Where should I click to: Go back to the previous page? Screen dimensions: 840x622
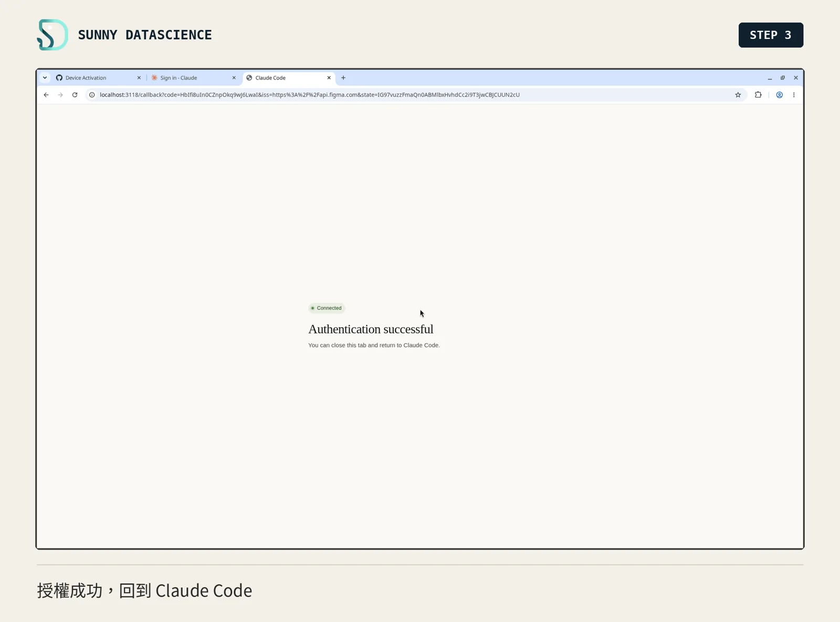[46, 95]
